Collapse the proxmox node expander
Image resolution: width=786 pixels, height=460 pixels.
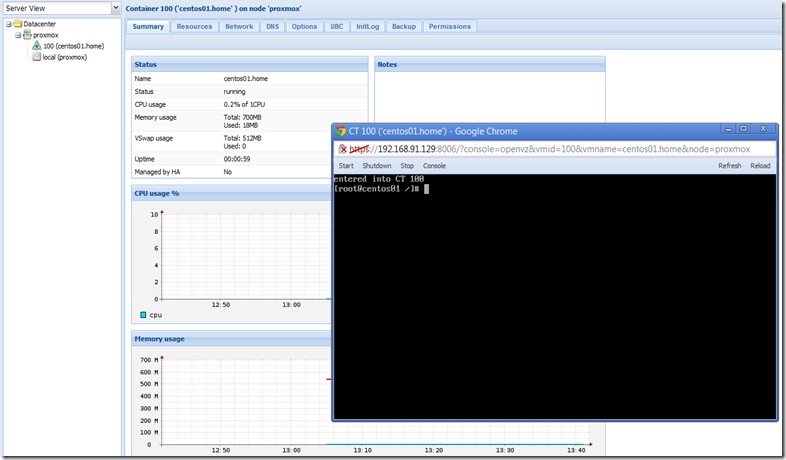[x=18, y=35]
